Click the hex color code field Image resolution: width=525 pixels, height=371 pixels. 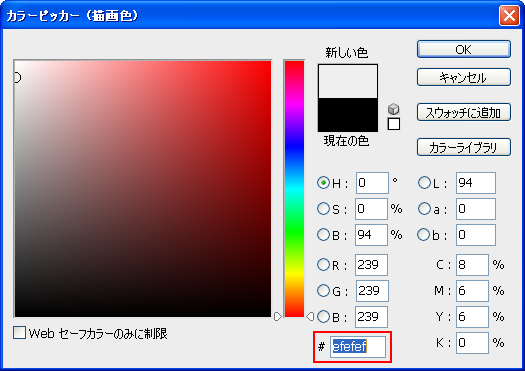pos(358,347)
